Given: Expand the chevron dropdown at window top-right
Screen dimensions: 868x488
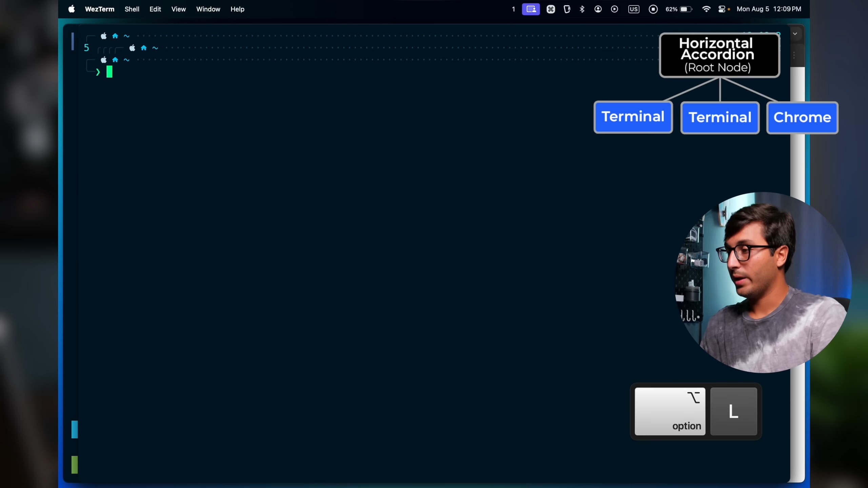Looking at the screenshot, I should 795,34.
